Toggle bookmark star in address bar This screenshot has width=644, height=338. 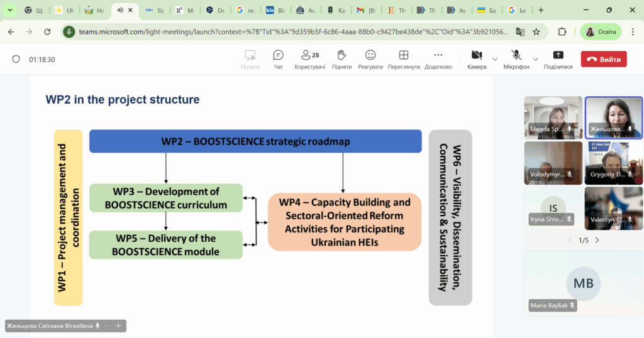click(x=536, y=32)
